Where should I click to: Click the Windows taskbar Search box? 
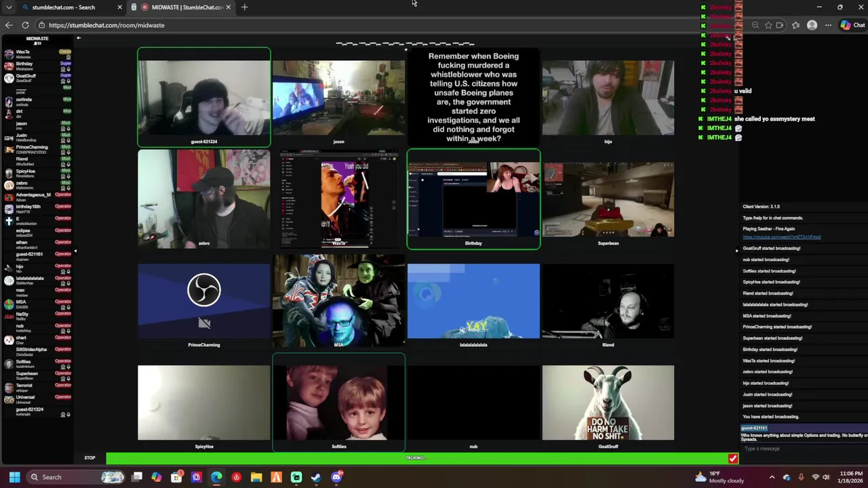[77, 477]
